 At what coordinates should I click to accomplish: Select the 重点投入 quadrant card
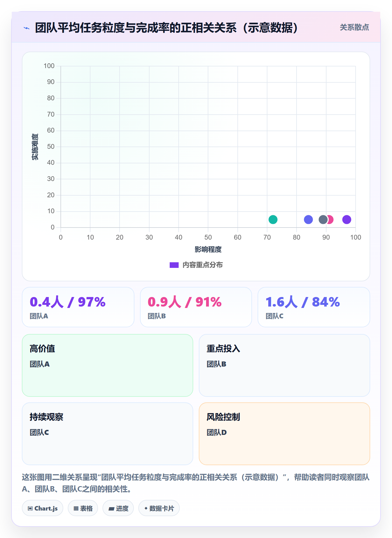pos(284,365)
